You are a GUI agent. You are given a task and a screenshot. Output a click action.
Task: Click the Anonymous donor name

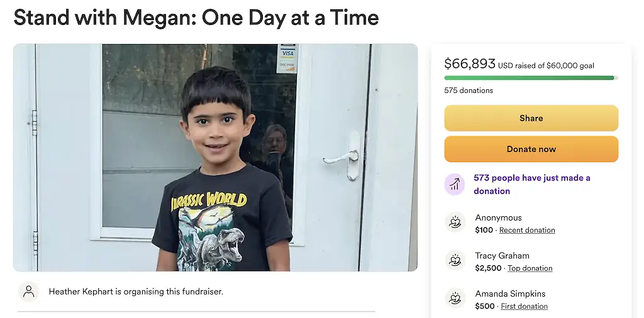click(x=498, y=217)
